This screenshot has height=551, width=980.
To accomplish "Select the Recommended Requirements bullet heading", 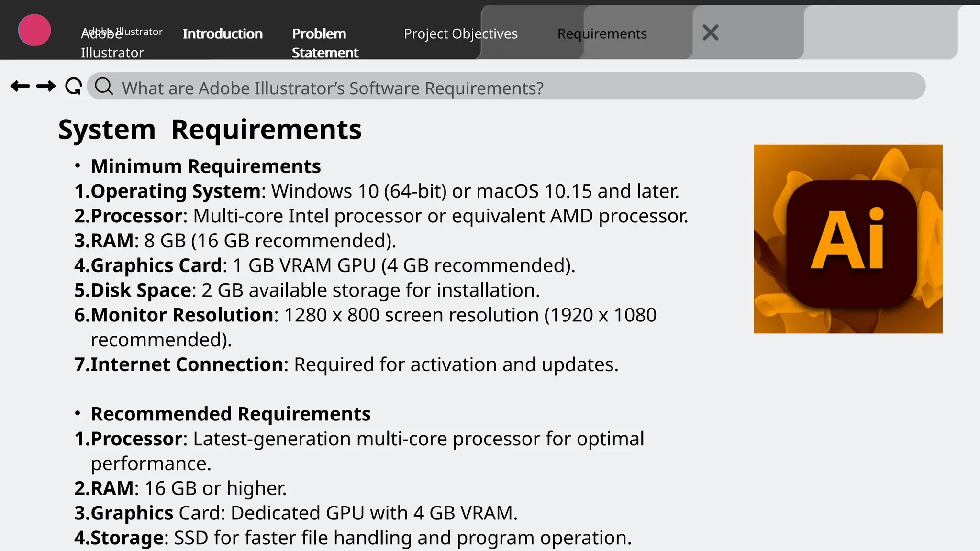I will (x=231, y=414).
